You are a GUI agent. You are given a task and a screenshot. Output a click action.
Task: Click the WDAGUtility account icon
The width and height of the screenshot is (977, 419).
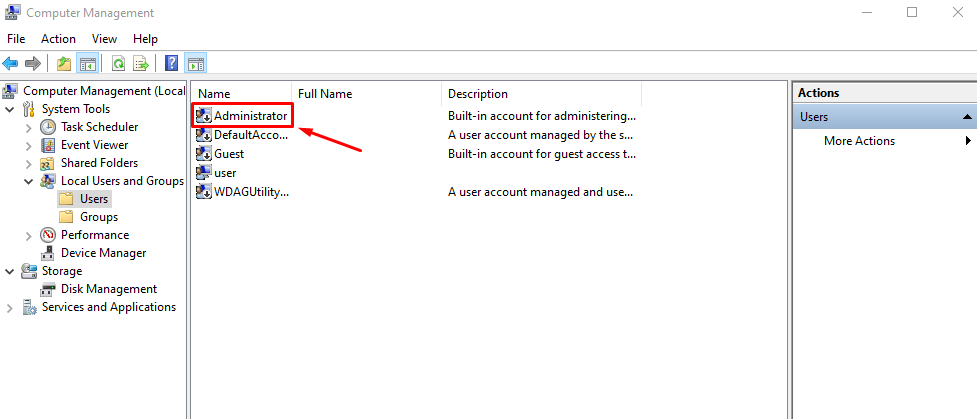click(x=204, y=192)
